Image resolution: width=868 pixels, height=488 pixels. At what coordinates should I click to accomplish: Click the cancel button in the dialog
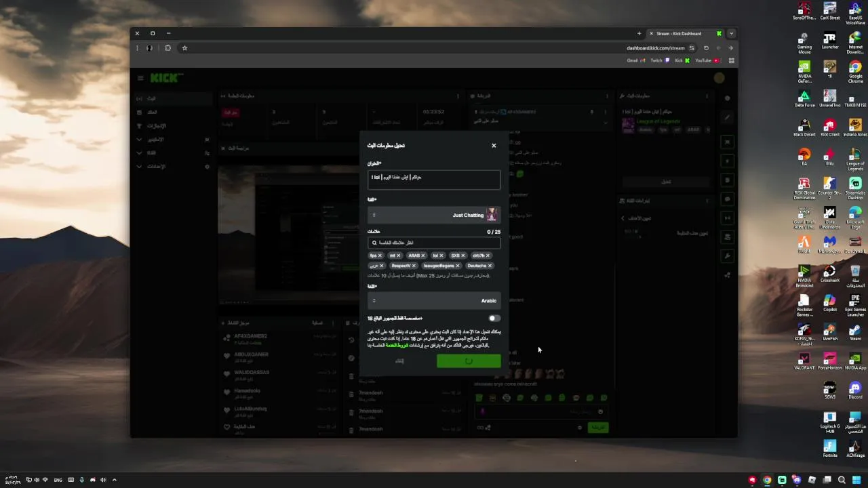point(400,361)
